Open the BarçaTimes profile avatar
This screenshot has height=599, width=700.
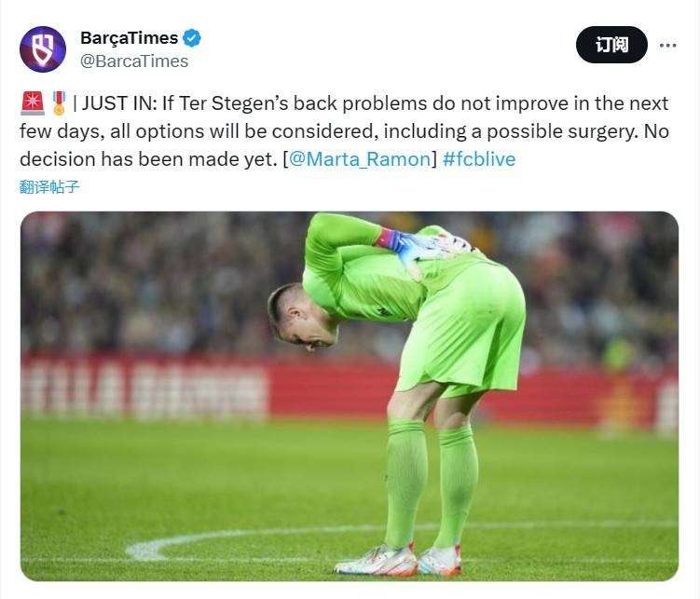click(43, 49)
